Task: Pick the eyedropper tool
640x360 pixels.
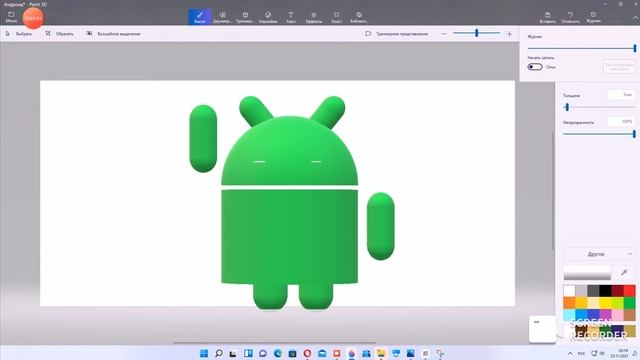Action: pyautogui.click(x=624, y=273)
